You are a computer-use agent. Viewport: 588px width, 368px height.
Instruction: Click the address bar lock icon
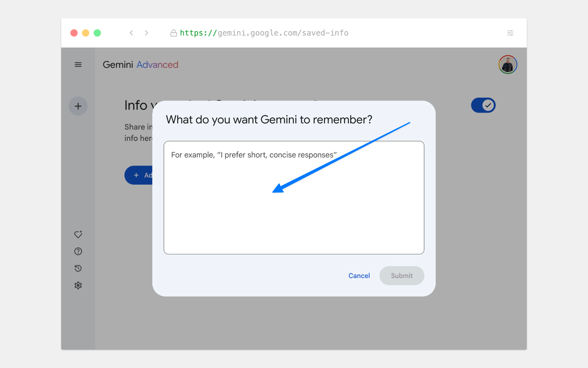[174, 33]
